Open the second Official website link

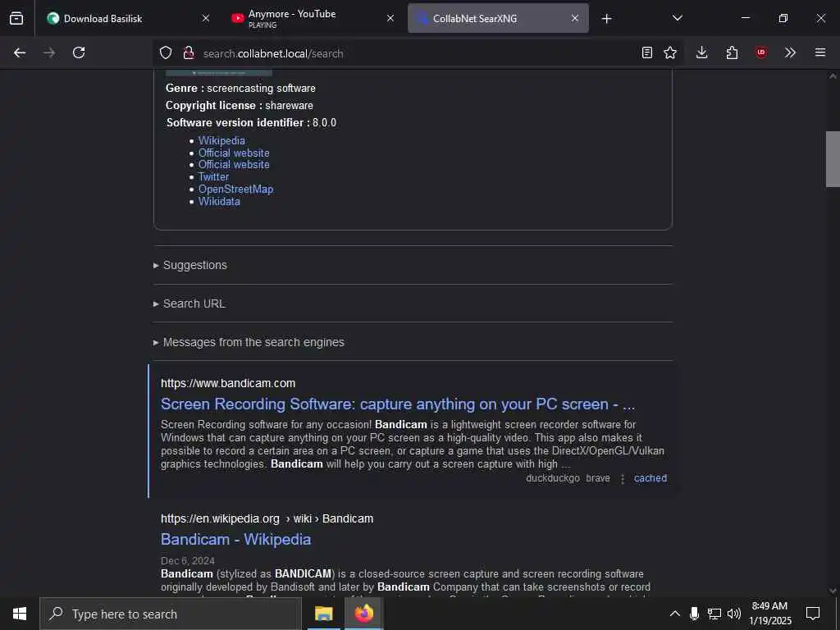[x=234, y=164]
